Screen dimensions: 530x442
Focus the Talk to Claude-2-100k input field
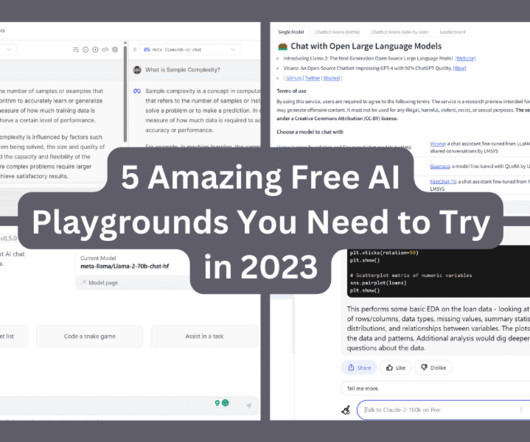click(x=443, y=410)
